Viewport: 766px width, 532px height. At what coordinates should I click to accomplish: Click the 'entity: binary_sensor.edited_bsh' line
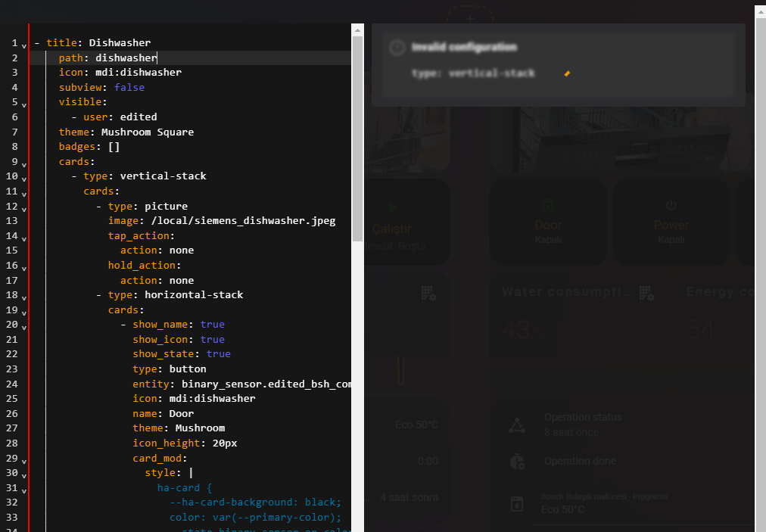tap(241, 384)
